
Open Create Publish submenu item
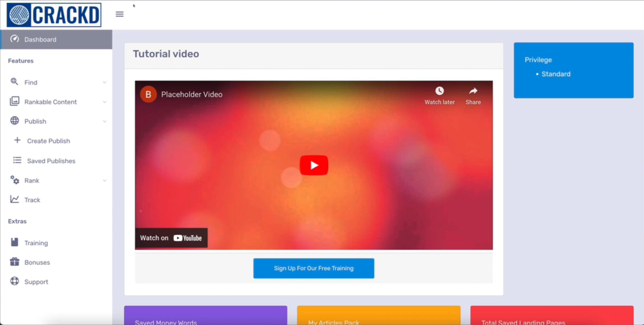pyautogui.click(x=48, y=141)
